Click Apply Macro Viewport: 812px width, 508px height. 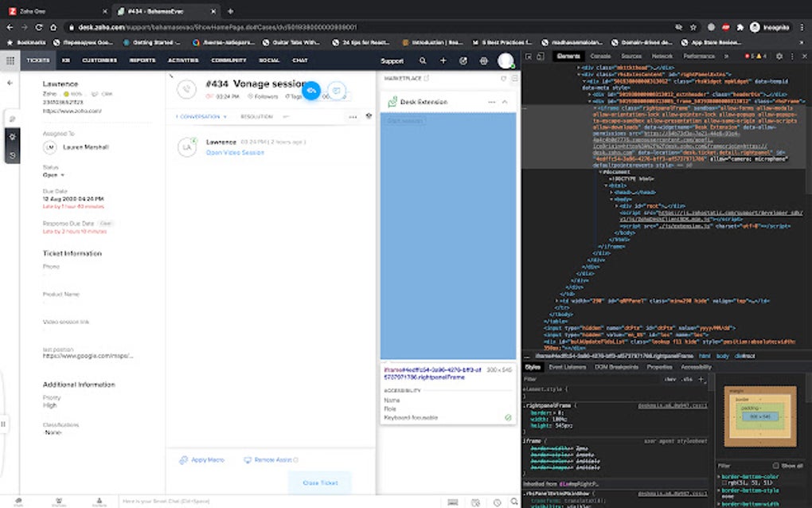tap(202, 460)
